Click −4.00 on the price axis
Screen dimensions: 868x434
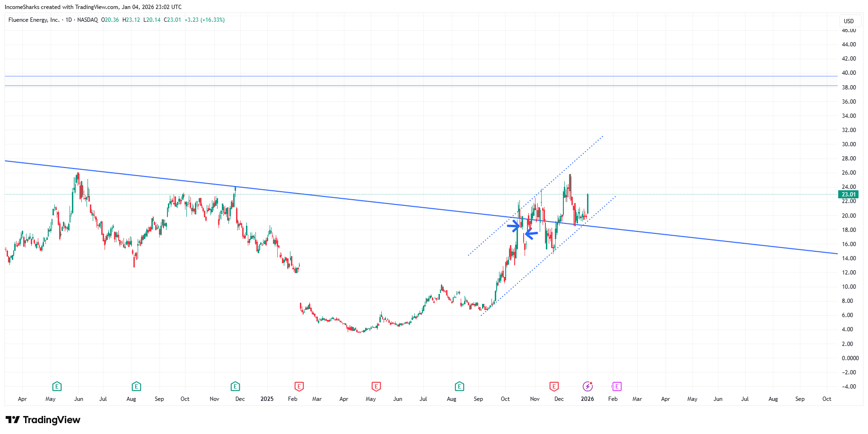pos(849,387)
